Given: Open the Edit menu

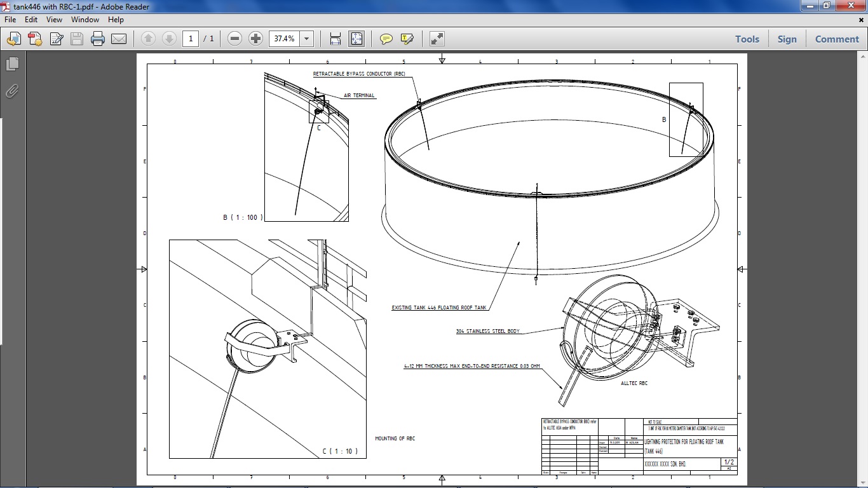Looking at the screenshot, I should pyautogui.click(x=31, y=20).
